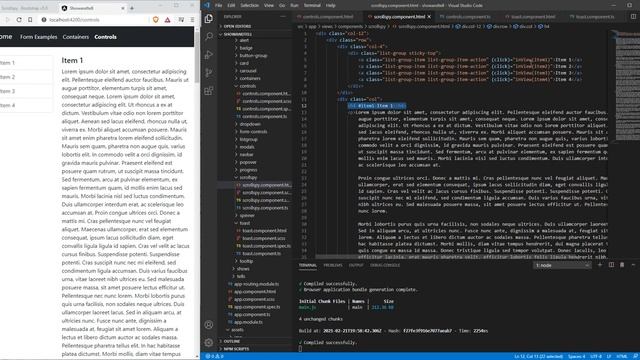Switch to the DEBUG CONSOLE panel tab

tap(385, 265)
